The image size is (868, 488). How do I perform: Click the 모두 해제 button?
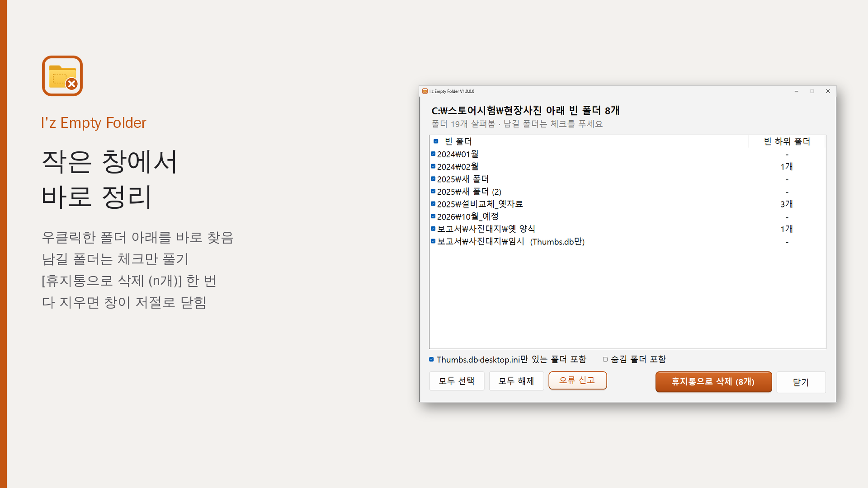pyautogui.click(x=516, y=381)
